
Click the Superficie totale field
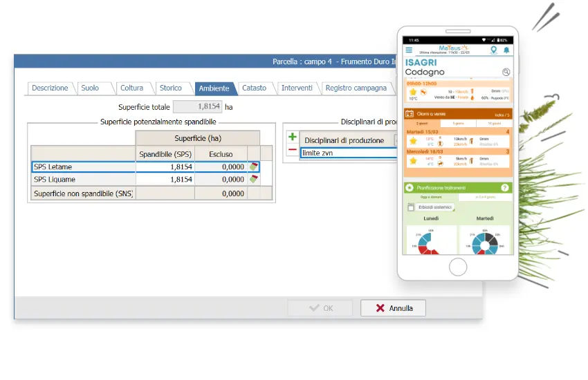198,106
